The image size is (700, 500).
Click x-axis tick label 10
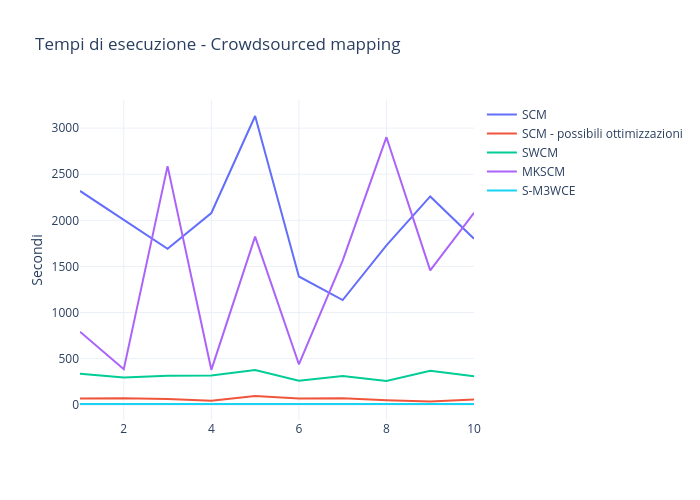pyautogui.click(x=473, y=429)
